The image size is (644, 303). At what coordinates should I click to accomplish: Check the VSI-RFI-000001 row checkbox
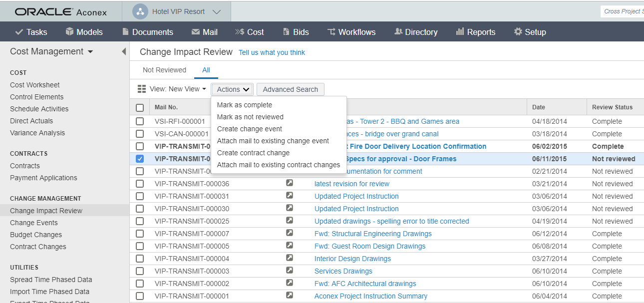click(x=140, y=121)
